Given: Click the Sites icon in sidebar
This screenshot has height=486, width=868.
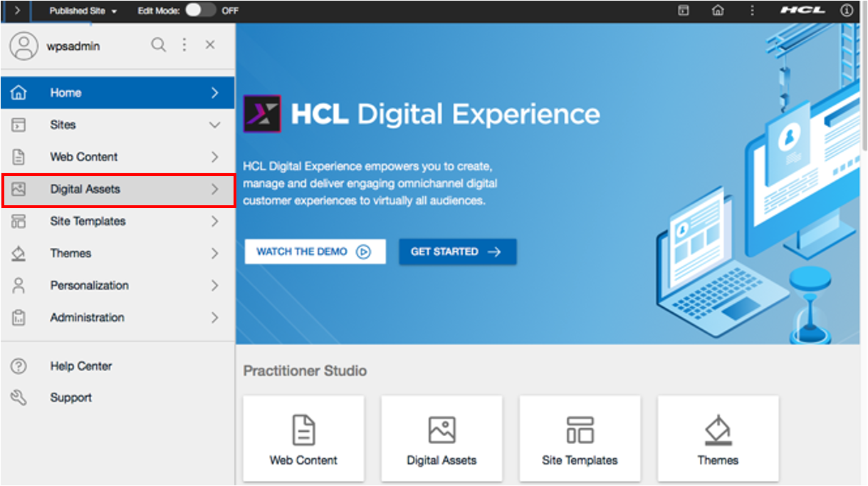Looking at the screenshot, I should point(19,125).
